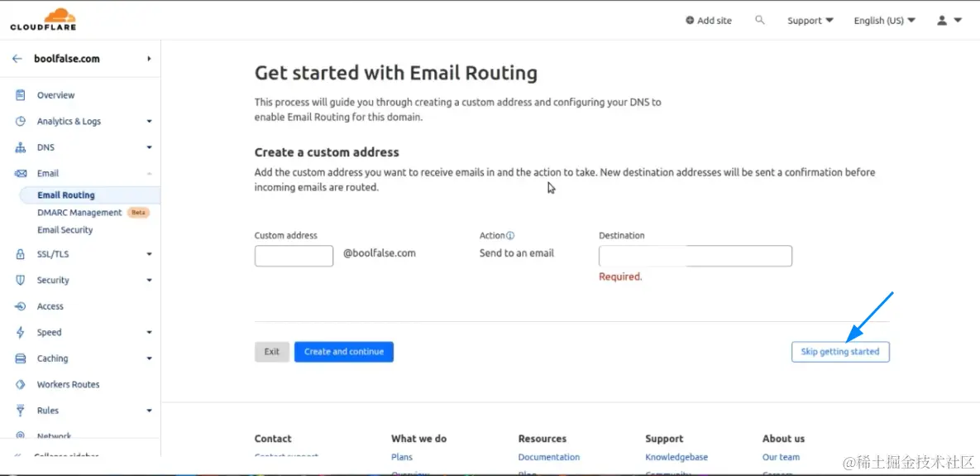This screenshot has width=980, height=476.
Task: Click the SSL/TLS lock icon
Action: [x=21, y=254]
